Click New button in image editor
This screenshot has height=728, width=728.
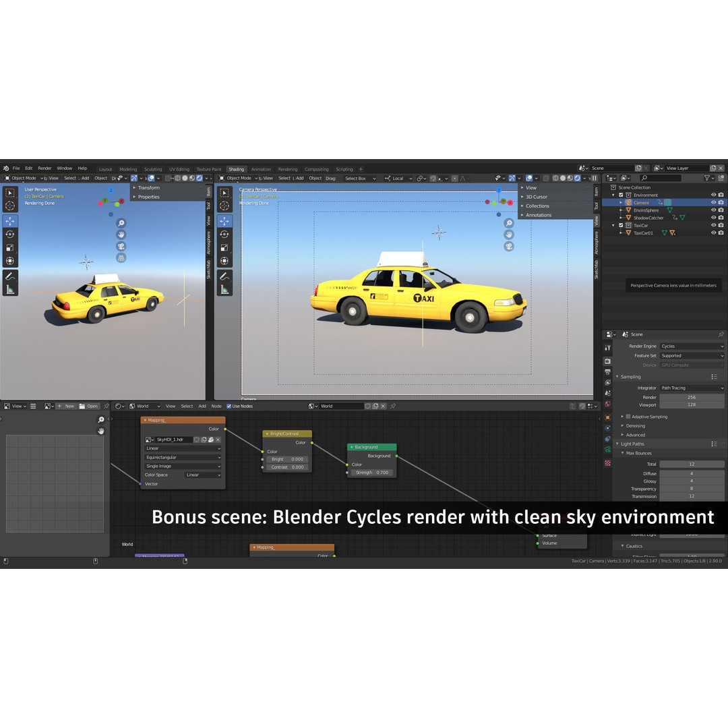click(66, 406)
